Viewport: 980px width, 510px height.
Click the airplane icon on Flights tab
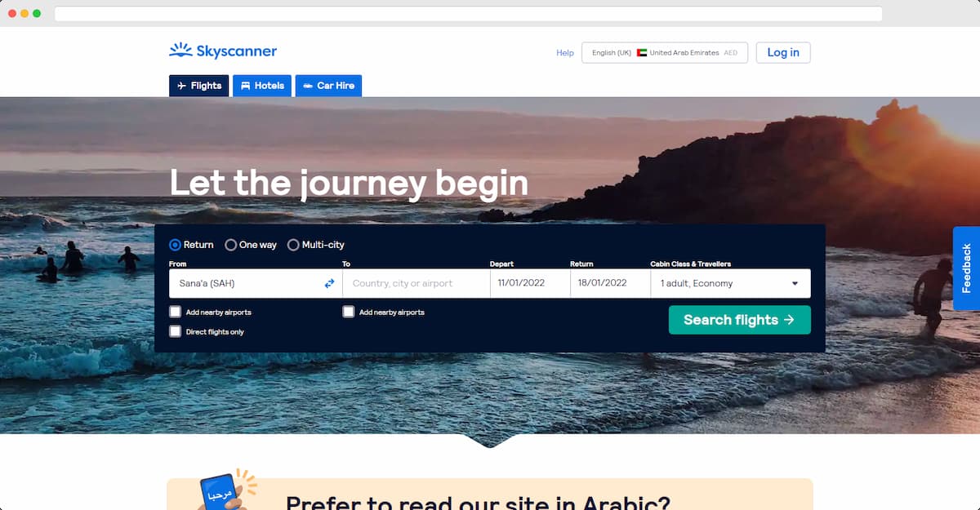click(181, 86)
